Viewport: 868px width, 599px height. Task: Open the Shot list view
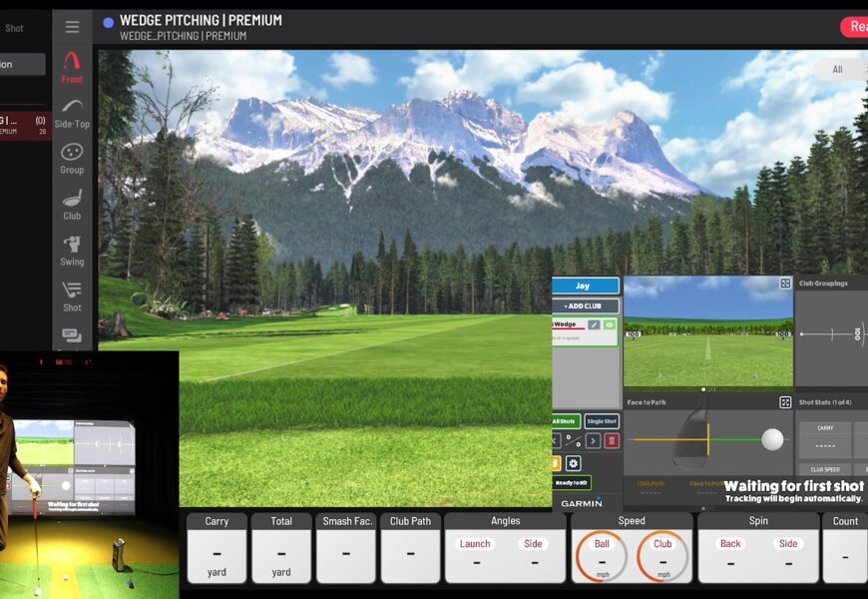point(72,298)
